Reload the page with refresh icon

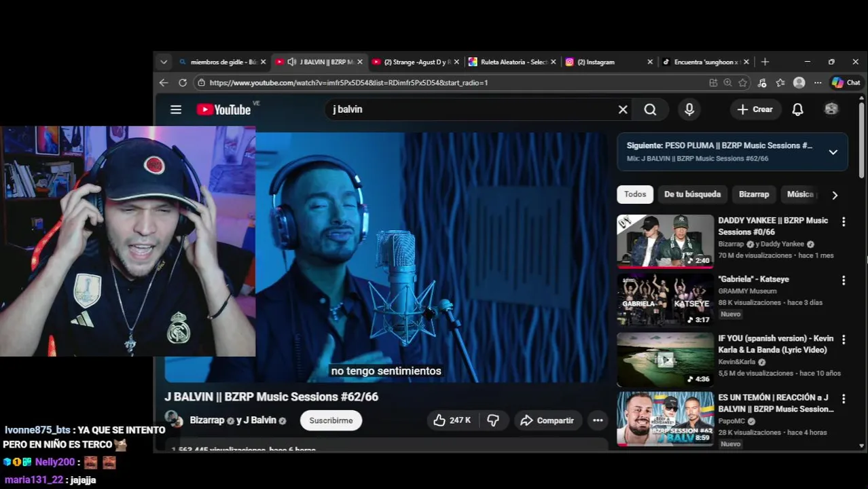tap(183, 82)
